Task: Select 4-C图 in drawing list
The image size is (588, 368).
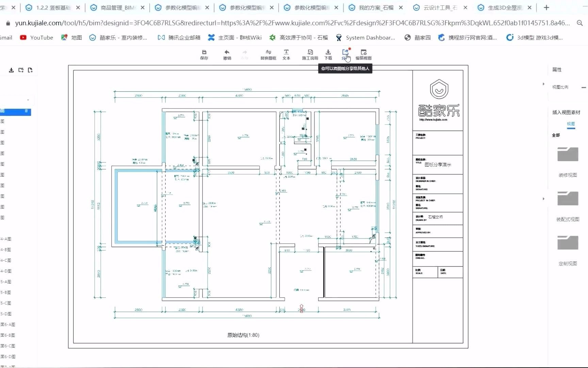Action: click(6, 260)
